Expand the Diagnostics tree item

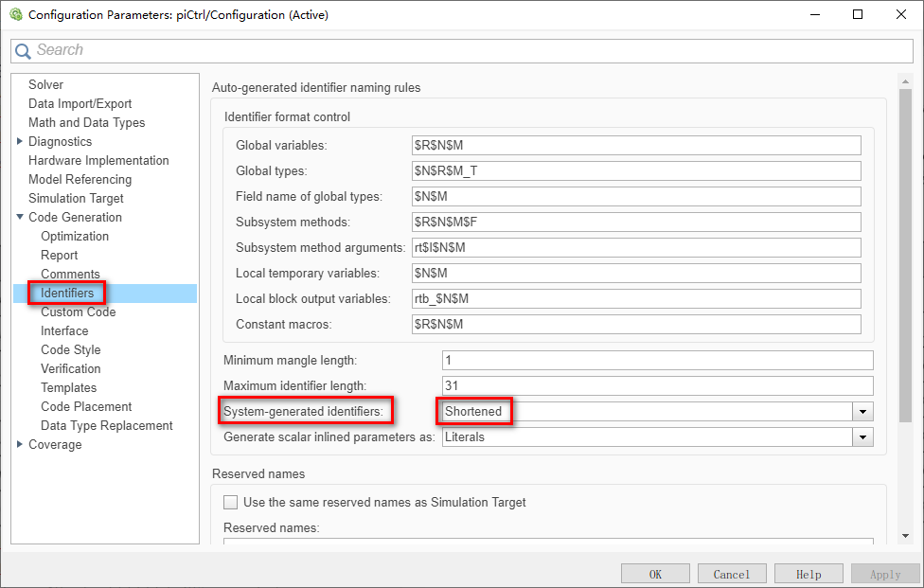coord(20,141)
